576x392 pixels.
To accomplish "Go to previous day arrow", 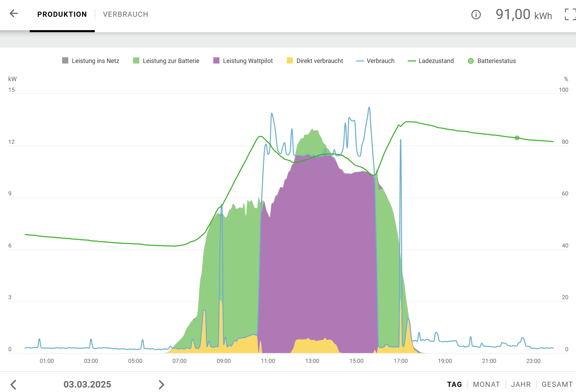I will (x=13, y=384).
